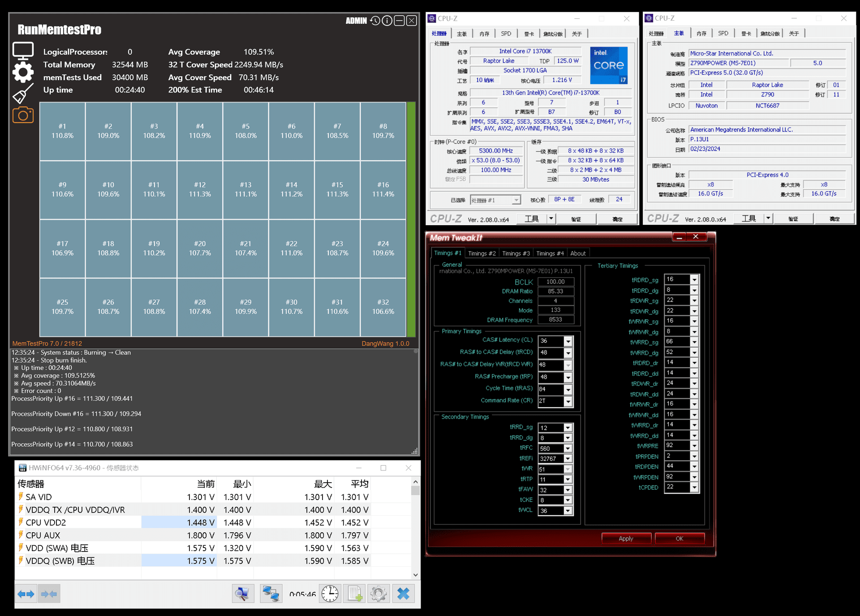Select the About (关于) tab in right CPU-Z

[794, 34]
